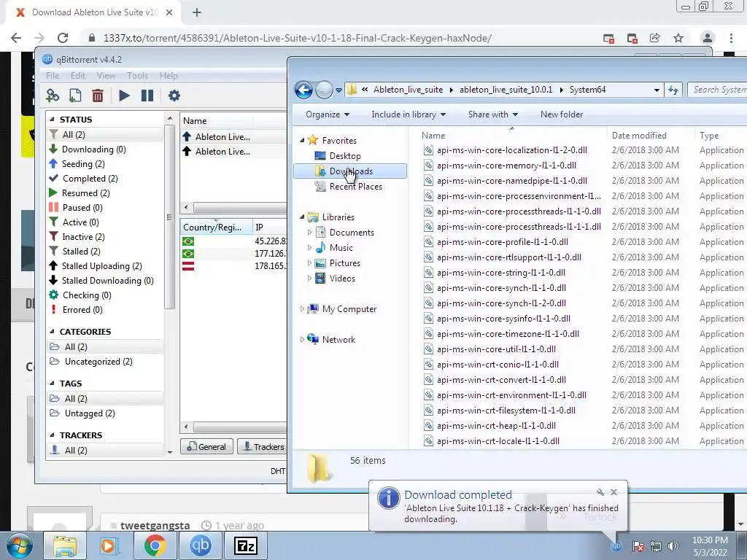The image size is (747, 560).
Task: Click the volume speaker tray icon
Action: (673, 546)
